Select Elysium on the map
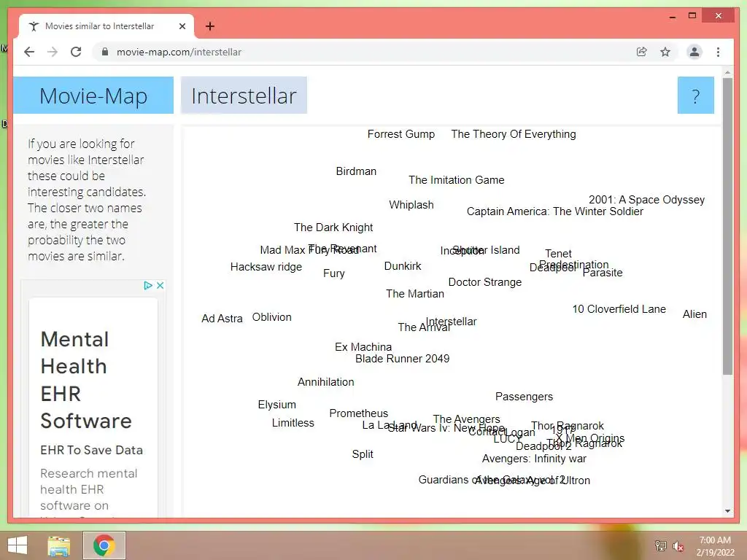Viewport: 747px width, 560px height. click(276, 405)
